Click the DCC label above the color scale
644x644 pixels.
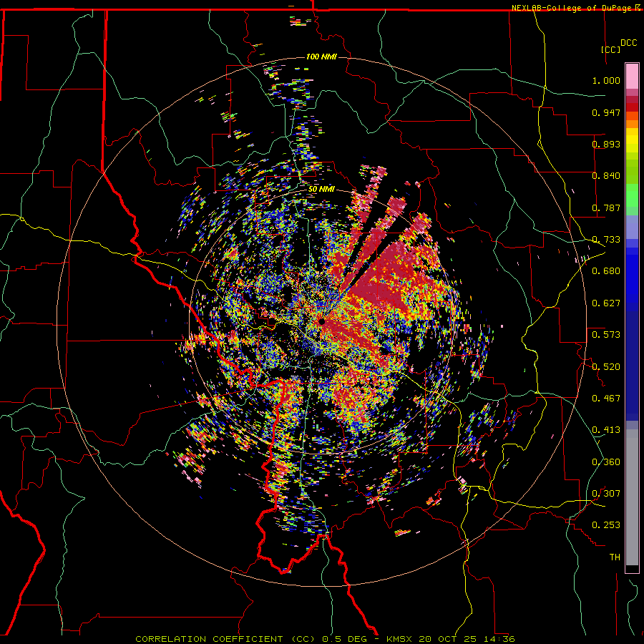[x=629, y=43]
